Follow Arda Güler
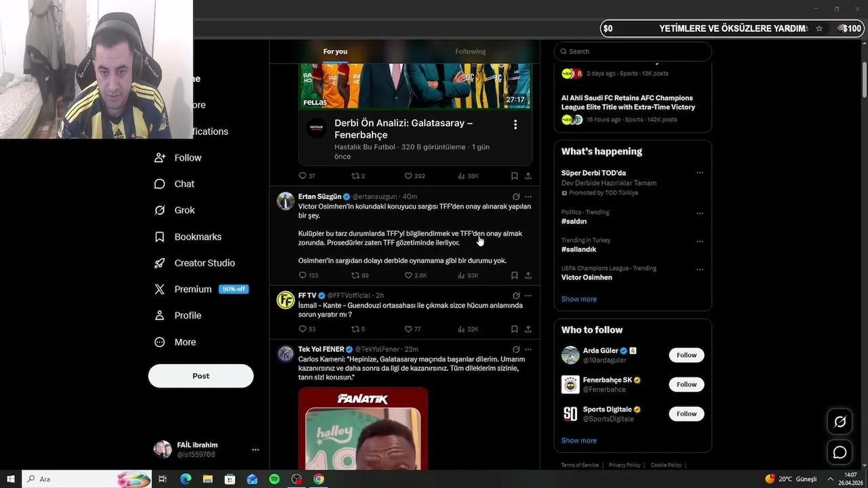868x488 pixels. [686, 355]
